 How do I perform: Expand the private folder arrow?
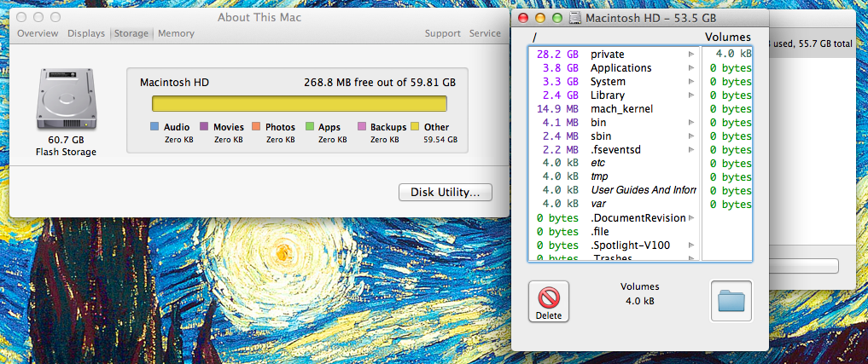point(690,55)
